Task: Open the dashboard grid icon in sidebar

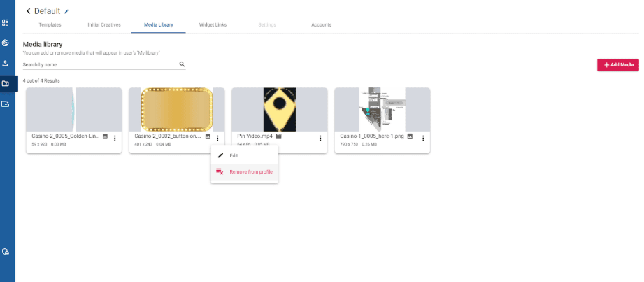Action: pos(6,23)
